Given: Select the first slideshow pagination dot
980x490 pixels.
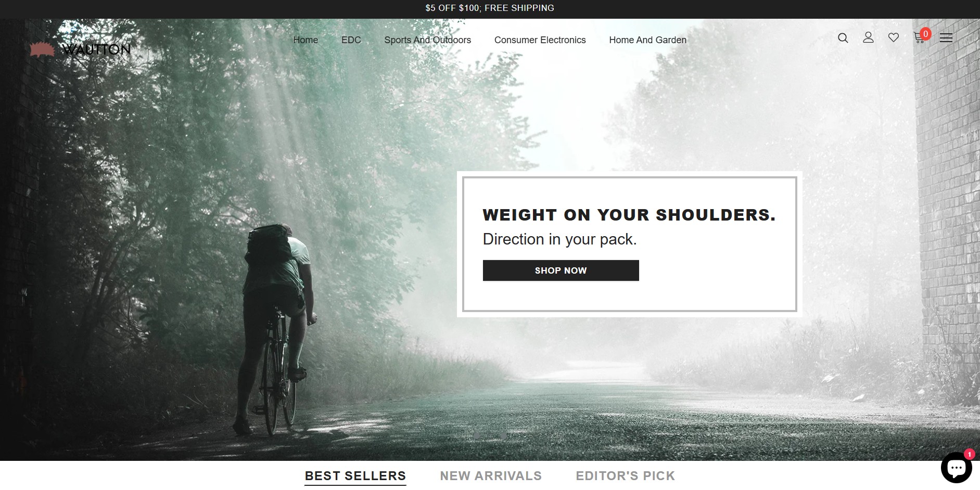Looking at the screenshot, I should (477, 435).
